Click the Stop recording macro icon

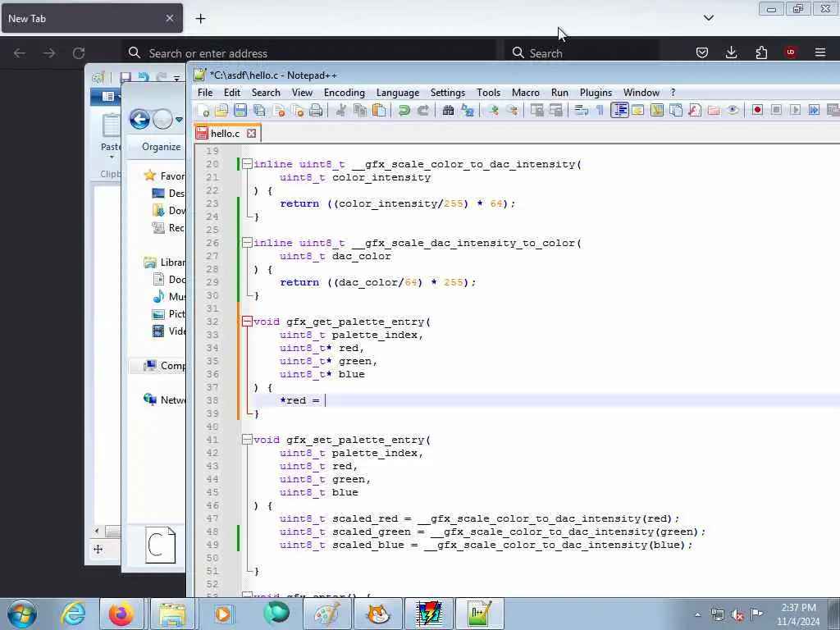point(776,111)
